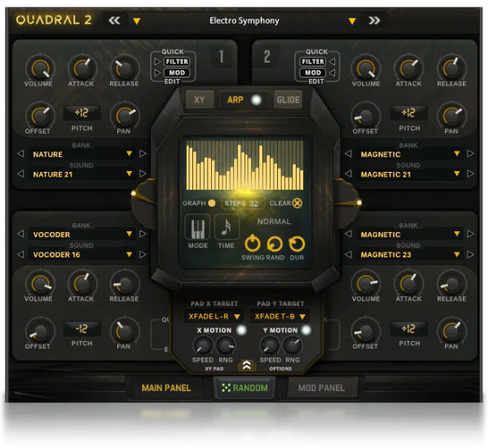Open the arpeggiator TIME note icon
Viewport: 489px width, 448px height.
tap(227, 227)
